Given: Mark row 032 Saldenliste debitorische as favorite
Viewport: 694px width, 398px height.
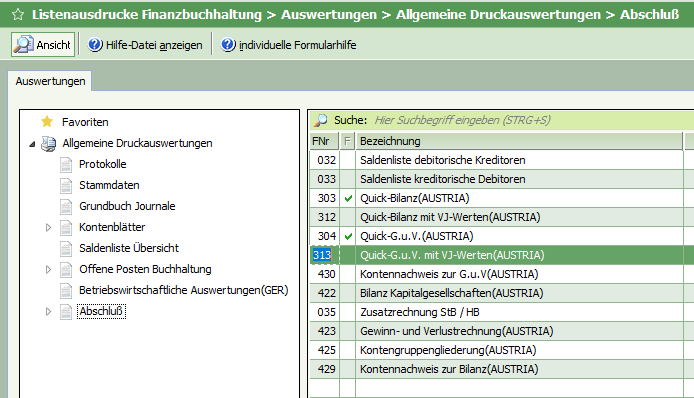Looking at the screenshot, I should (348, 160).
